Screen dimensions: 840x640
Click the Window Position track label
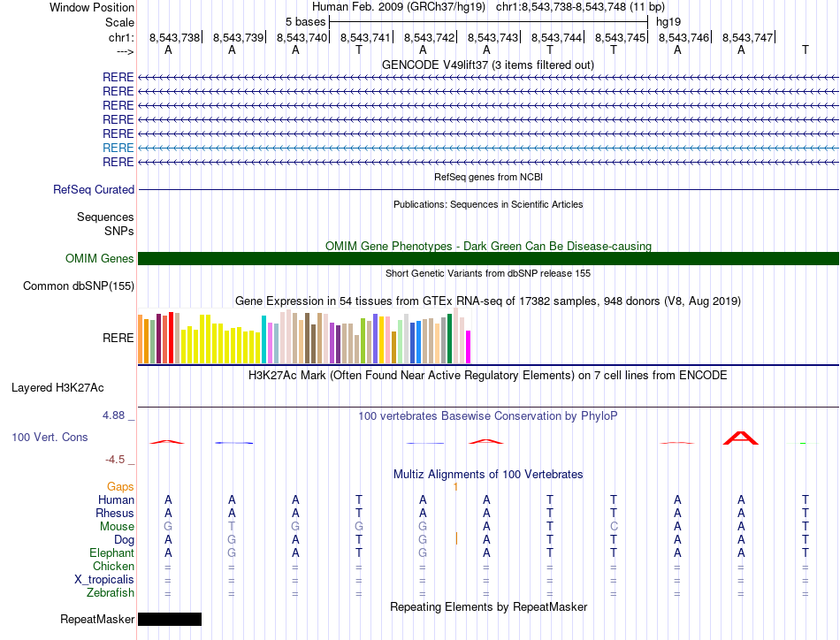coord(92,7)
